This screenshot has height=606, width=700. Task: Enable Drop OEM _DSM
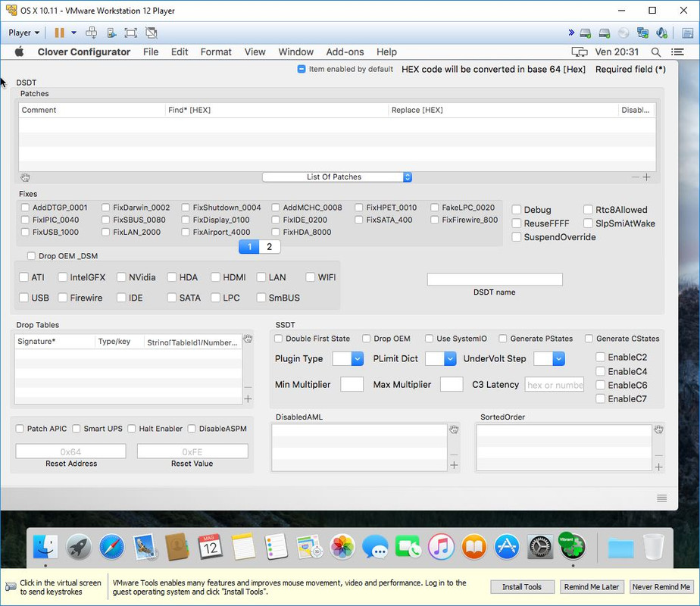31,256
